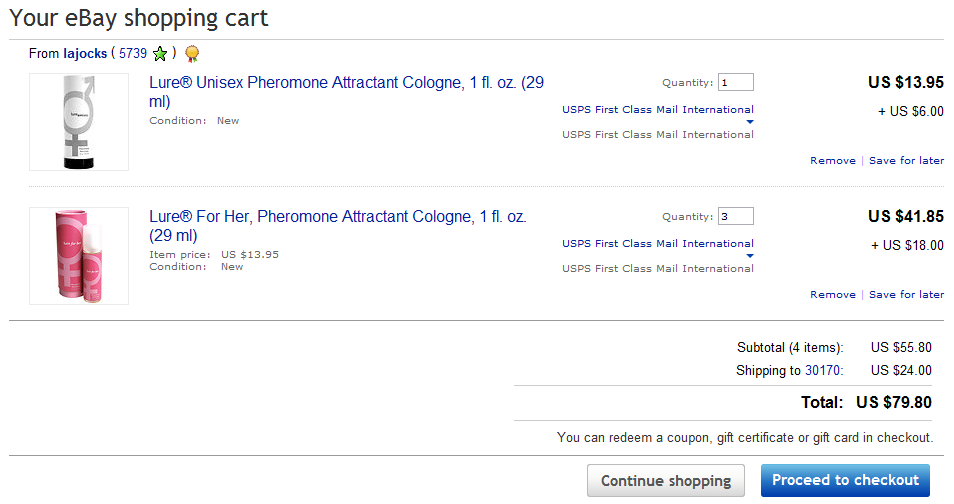Save the Unisex cologne for later
This screenshot has height=504, width=954.
click(906, 161)
